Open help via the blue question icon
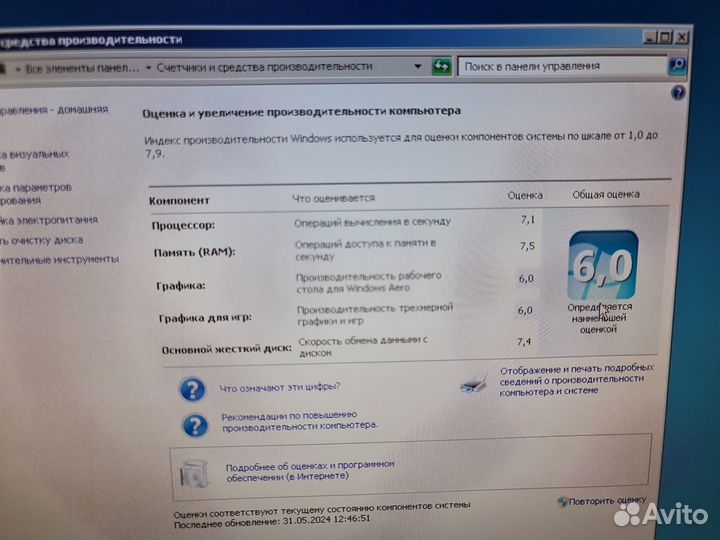This screenshot has width=720, height=540. 678,93
